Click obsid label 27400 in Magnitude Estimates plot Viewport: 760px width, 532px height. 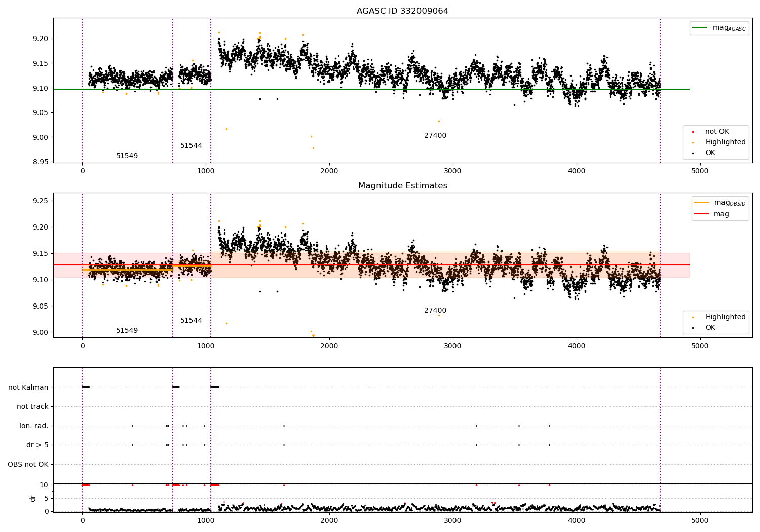(x=435, y=311)
